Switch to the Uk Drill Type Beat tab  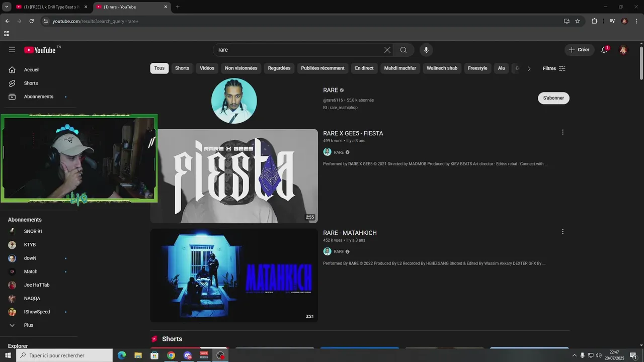(51, 7)
